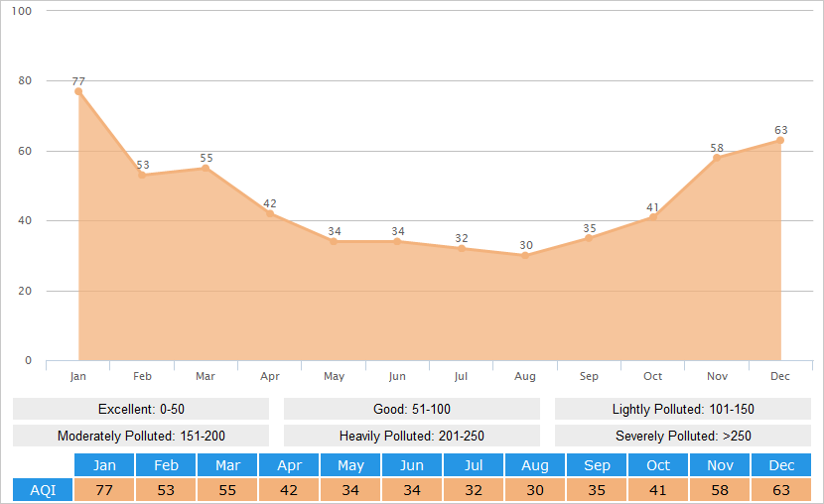
Task: Click table cell 34 under the Jun header
Action: (411, 490)
